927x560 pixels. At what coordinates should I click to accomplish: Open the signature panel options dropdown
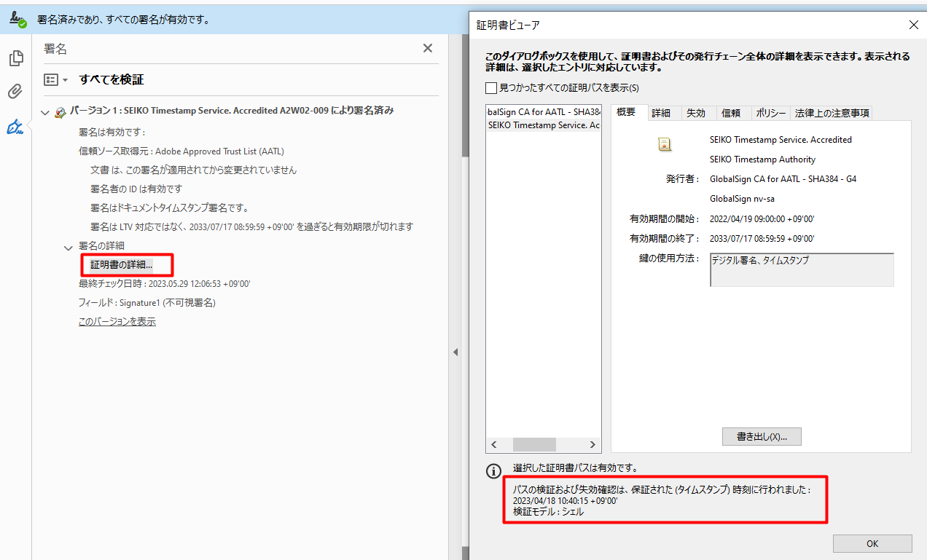(x=56, y=79)
